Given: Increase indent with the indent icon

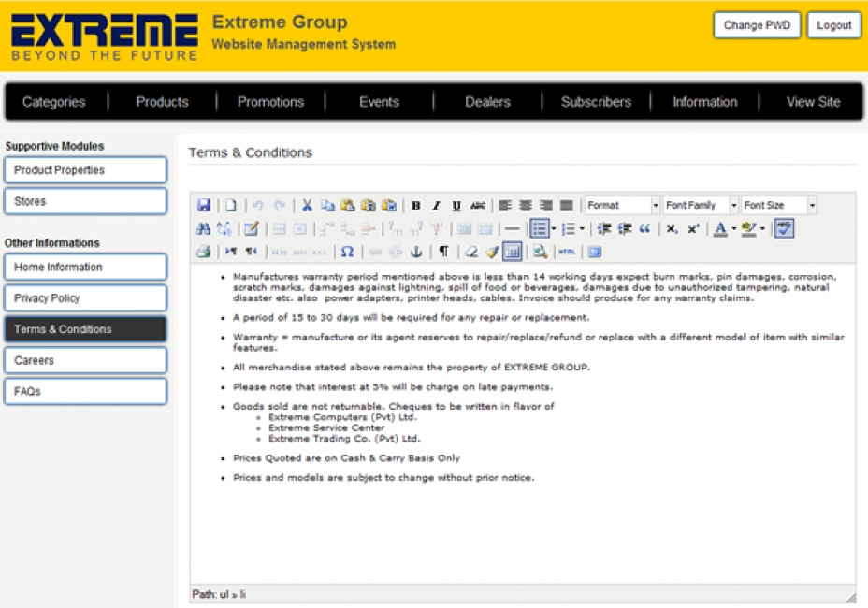Looking at the screenshot, I should [625, 228].
